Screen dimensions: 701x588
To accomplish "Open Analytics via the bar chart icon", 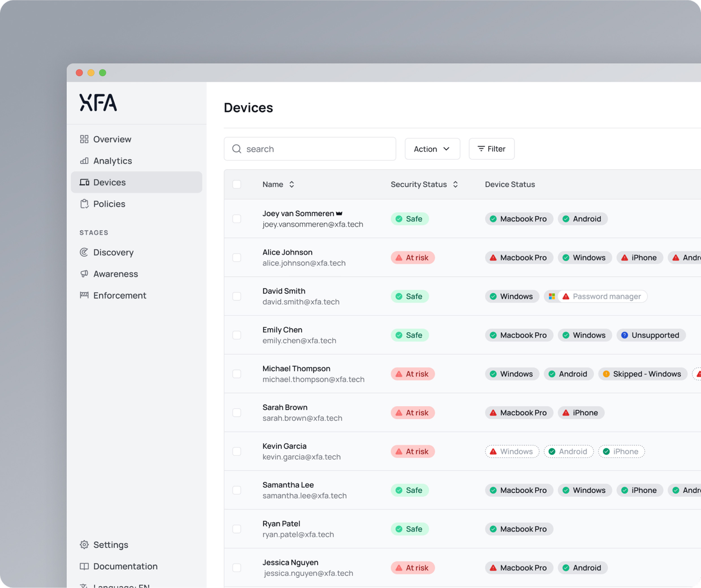I will pyautogui.click(x=85, y=161).
